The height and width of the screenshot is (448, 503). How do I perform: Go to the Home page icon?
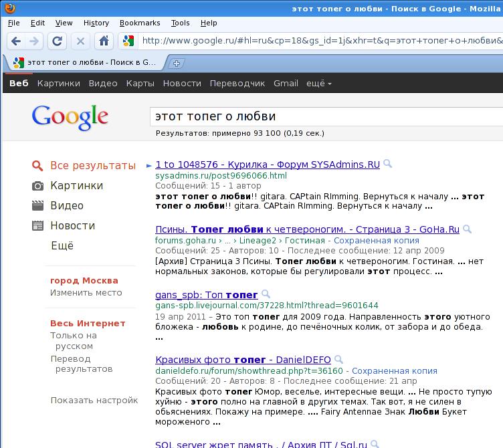coord(104,41)
